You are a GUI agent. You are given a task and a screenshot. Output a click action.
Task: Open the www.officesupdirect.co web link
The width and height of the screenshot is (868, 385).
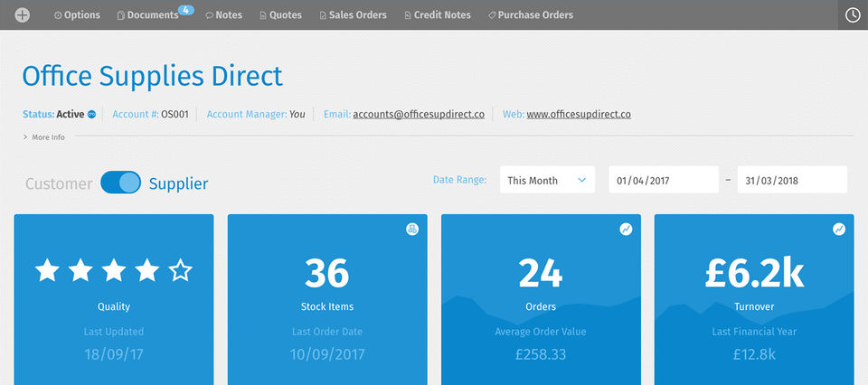[579, 115]
